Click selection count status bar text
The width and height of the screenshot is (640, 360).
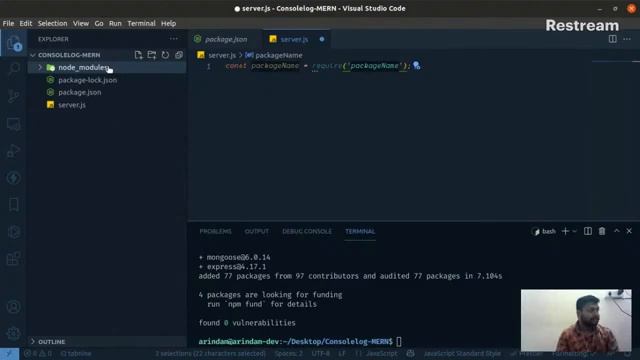pos(210,353)
